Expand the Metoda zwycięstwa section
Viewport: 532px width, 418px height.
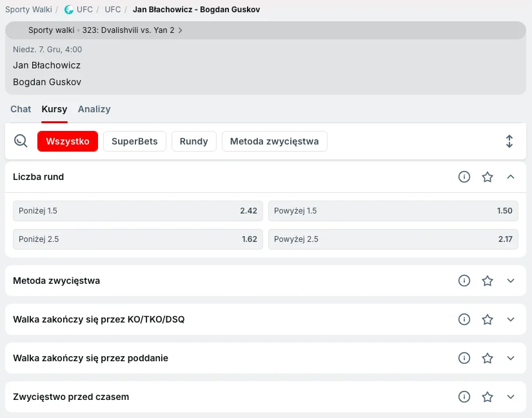coord(511,281)
